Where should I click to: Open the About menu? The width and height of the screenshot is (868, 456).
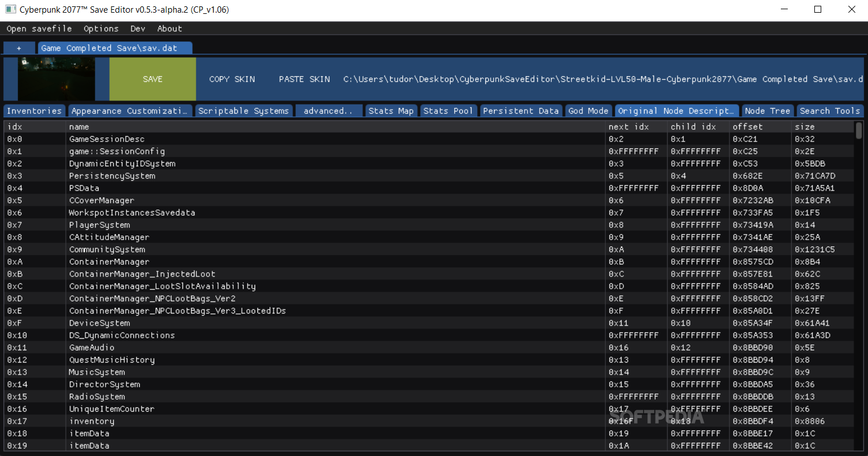pos(170,28)
